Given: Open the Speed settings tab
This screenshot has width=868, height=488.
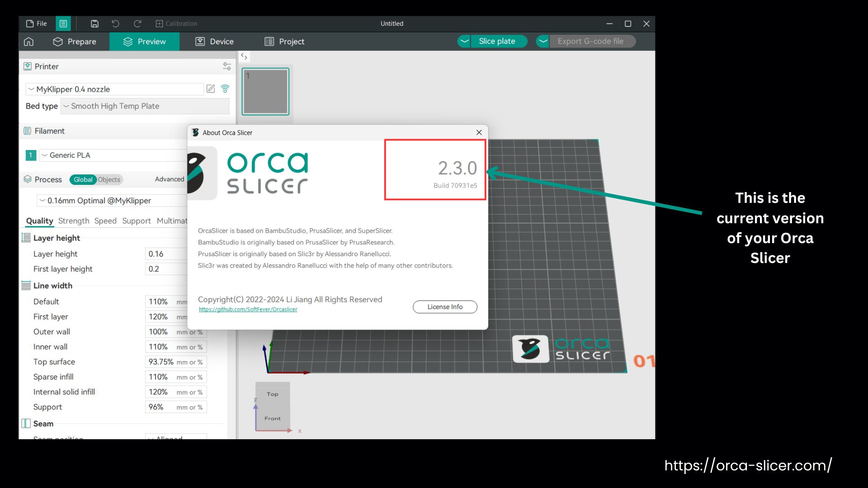Looking at the screenshot, I should point(105,221).
